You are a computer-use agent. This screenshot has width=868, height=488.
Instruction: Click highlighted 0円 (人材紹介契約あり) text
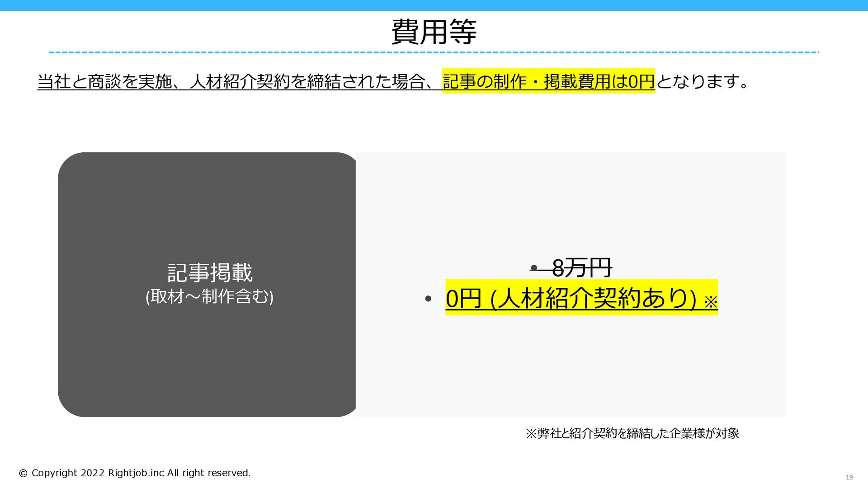(x=581, y=298)
